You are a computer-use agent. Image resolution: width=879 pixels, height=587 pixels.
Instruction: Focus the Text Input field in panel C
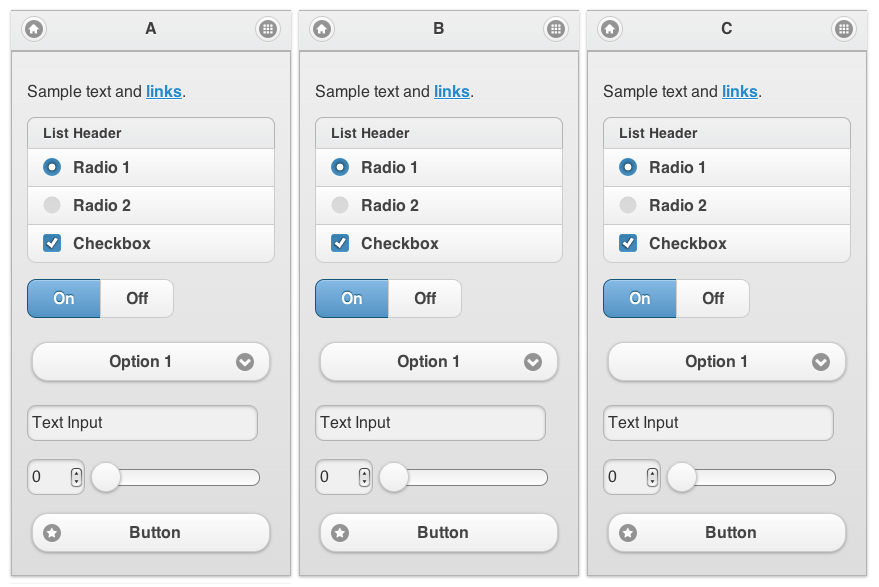point(718,423)
